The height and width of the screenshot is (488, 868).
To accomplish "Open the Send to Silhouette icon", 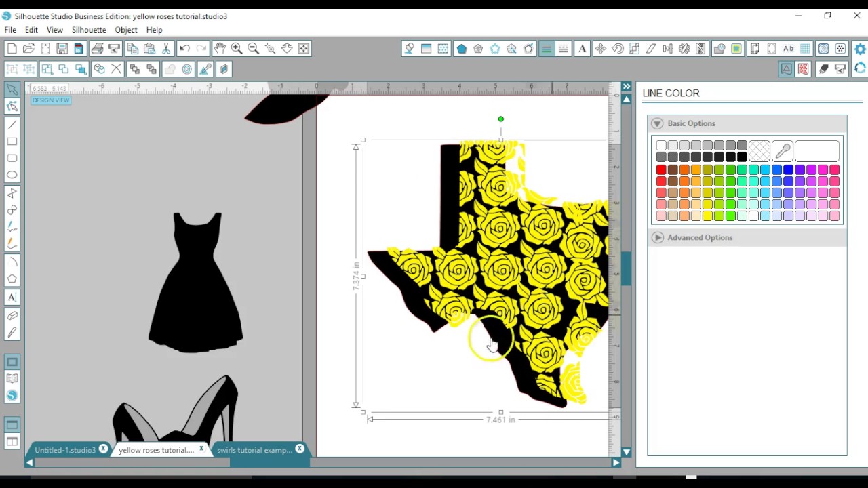I will (x=840, y=68).
